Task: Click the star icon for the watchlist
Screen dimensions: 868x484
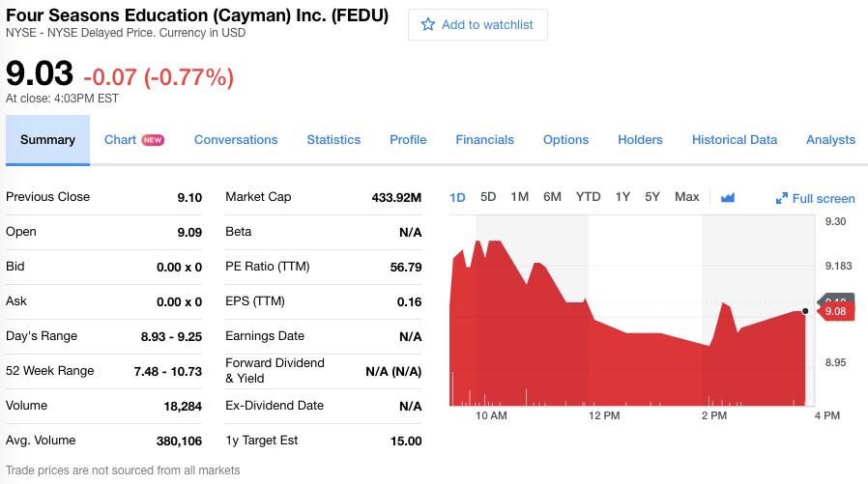Action: (428, 24)
